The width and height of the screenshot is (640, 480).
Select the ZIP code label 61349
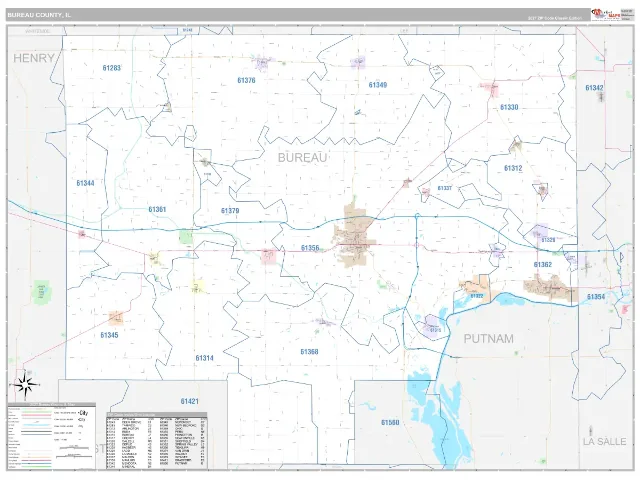(x=378, y=85)
